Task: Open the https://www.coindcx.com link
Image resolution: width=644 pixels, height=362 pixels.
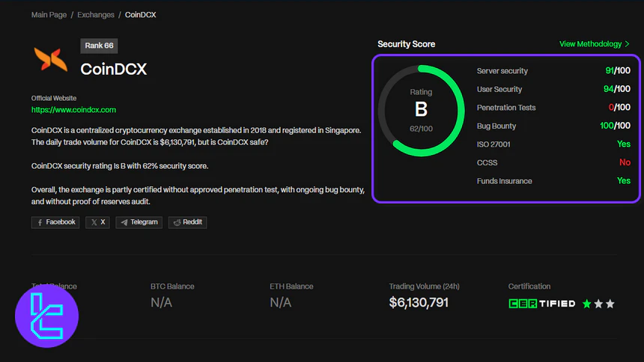Action: (x=73, y=110)
